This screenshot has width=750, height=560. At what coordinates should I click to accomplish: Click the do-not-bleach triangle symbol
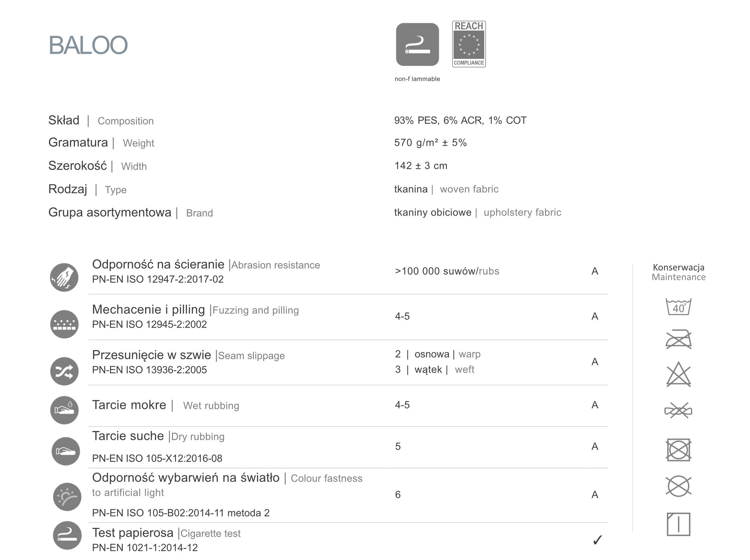(x=678, y=374)
